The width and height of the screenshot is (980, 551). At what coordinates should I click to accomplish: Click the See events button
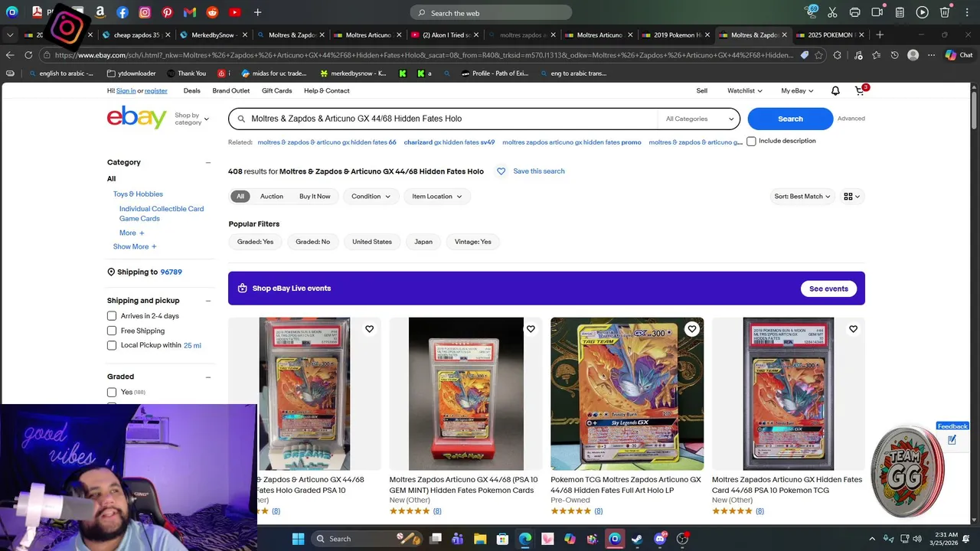828,289
